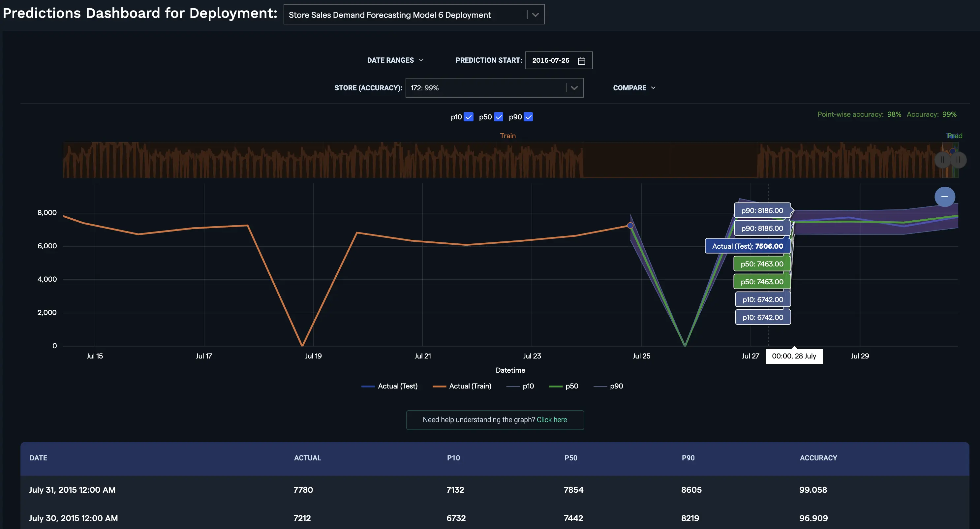
Task: Toggle the p90 checkbox off
Action: (529, 117)
